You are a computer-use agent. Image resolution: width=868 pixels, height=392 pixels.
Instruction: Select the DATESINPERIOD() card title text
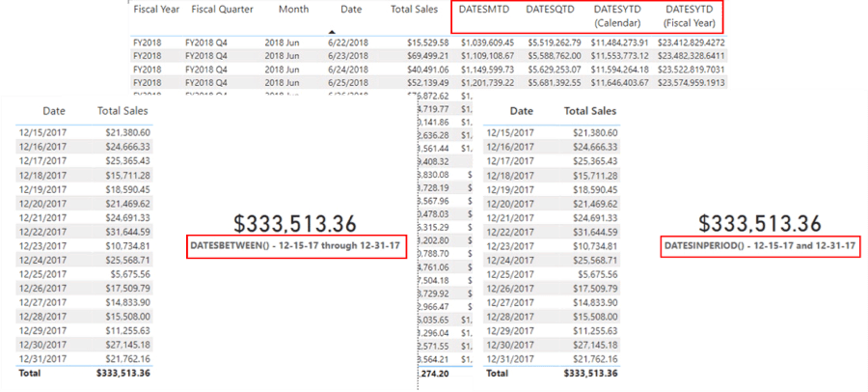point(760,244)
